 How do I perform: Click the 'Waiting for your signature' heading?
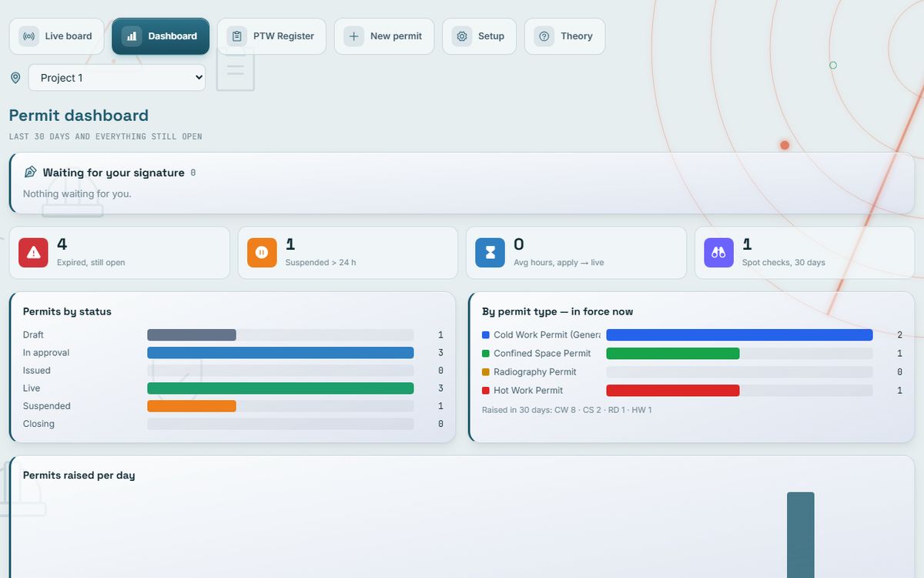[x=114, y=173]
